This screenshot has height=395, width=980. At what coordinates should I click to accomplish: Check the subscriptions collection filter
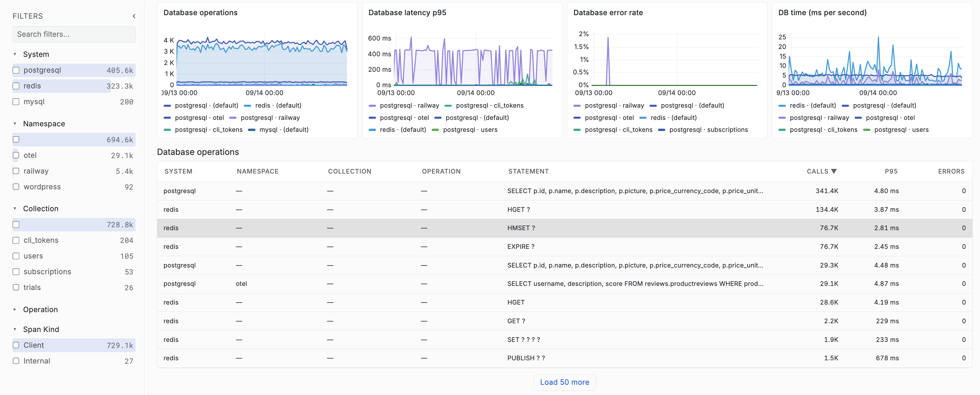click(16, 272)
